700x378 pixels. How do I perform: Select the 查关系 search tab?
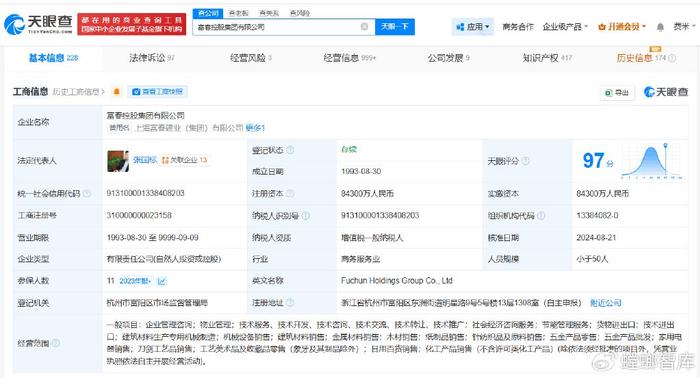(269, 13)
